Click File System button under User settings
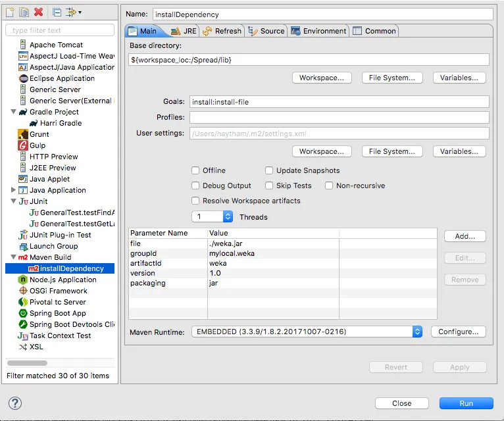 pos(392,151)
